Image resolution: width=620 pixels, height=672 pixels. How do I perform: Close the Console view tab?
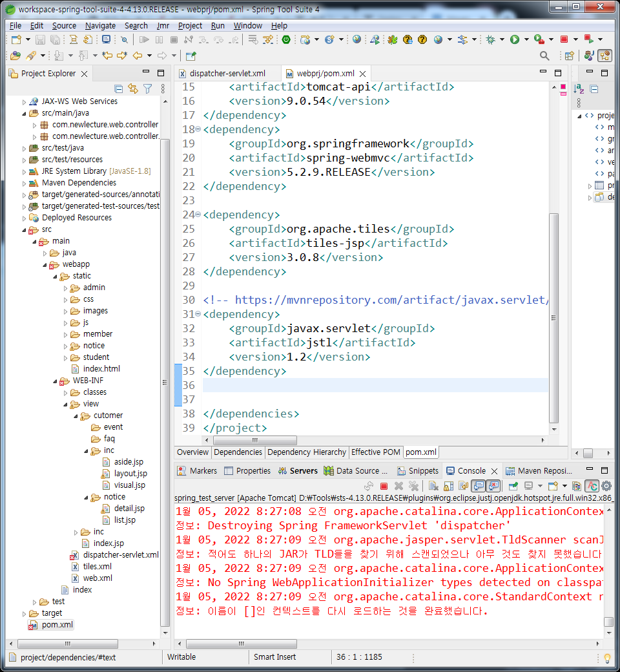coord(494,471)
